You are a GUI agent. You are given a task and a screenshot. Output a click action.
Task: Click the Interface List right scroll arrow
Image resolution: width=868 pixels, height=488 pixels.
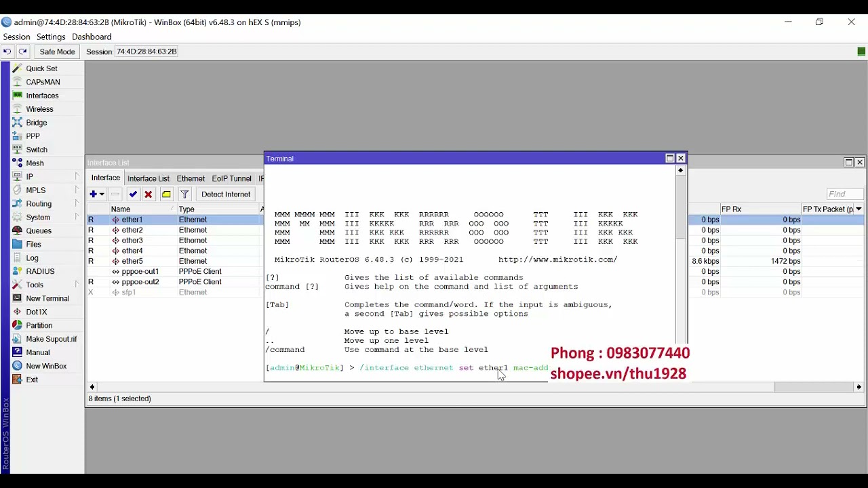(859, 387)
